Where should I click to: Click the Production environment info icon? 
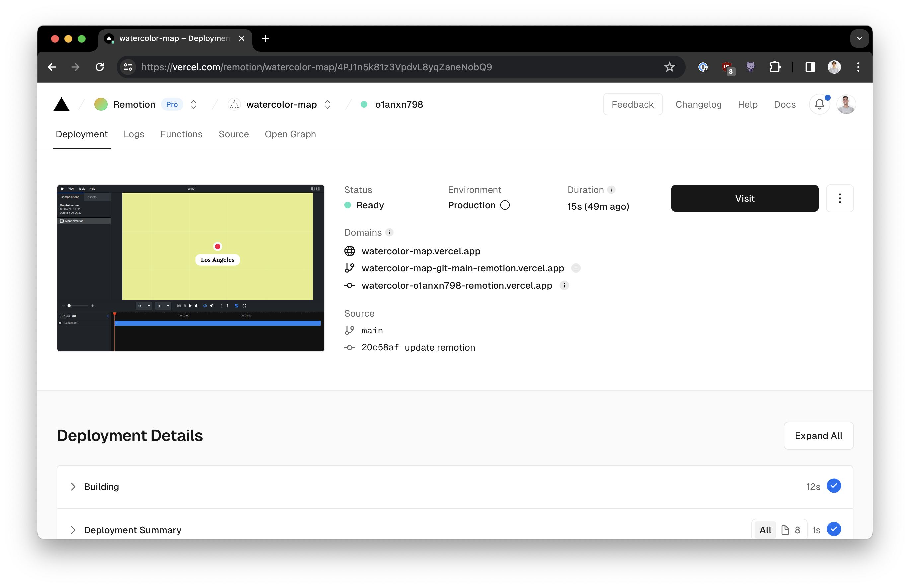click(505, 205)
